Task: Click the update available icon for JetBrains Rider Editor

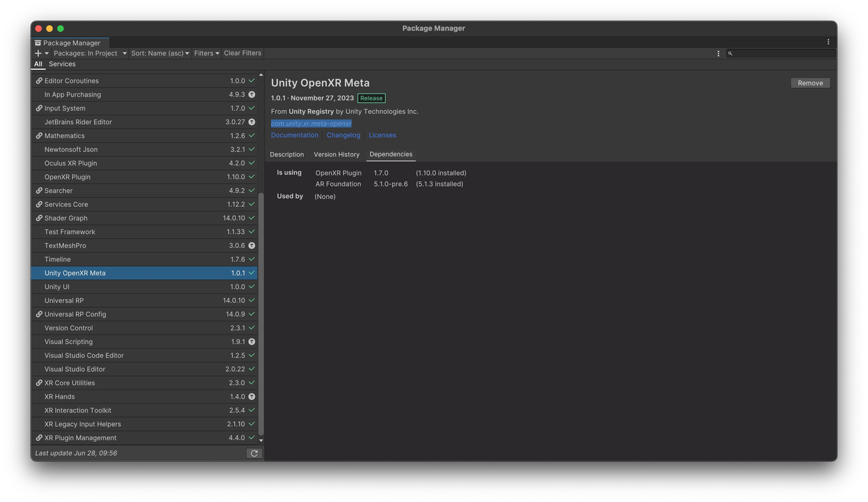Action: 252,122
